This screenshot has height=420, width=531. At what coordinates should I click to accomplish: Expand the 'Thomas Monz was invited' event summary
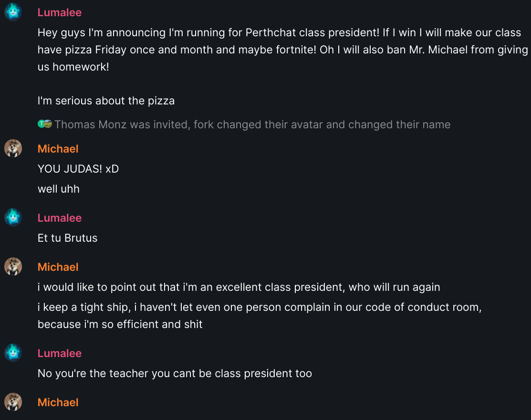click(x=252, y=124)
